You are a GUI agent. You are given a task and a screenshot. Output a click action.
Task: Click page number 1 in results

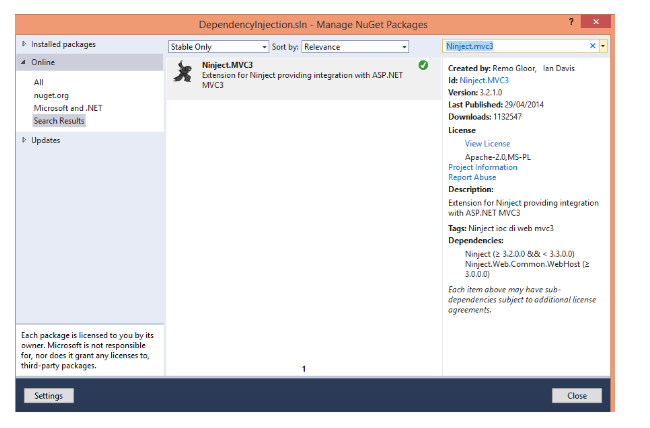click(304, 369)
